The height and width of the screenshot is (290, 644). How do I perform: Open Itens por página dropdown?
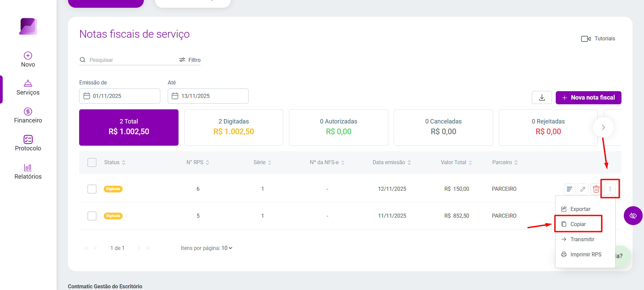coord(227,248)
